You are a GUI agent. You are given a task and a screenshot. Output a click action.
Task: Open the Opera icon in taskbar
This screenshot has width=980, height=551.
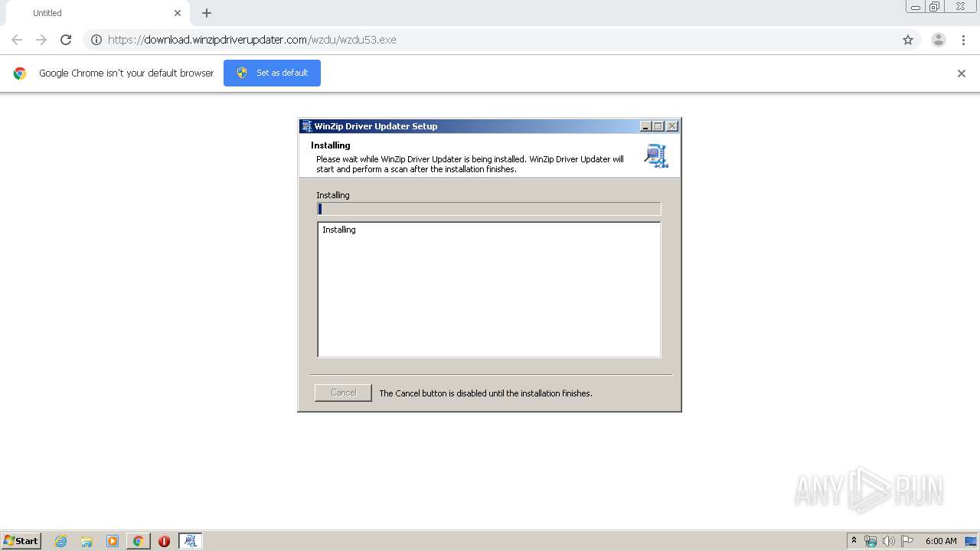coord(164,541)
